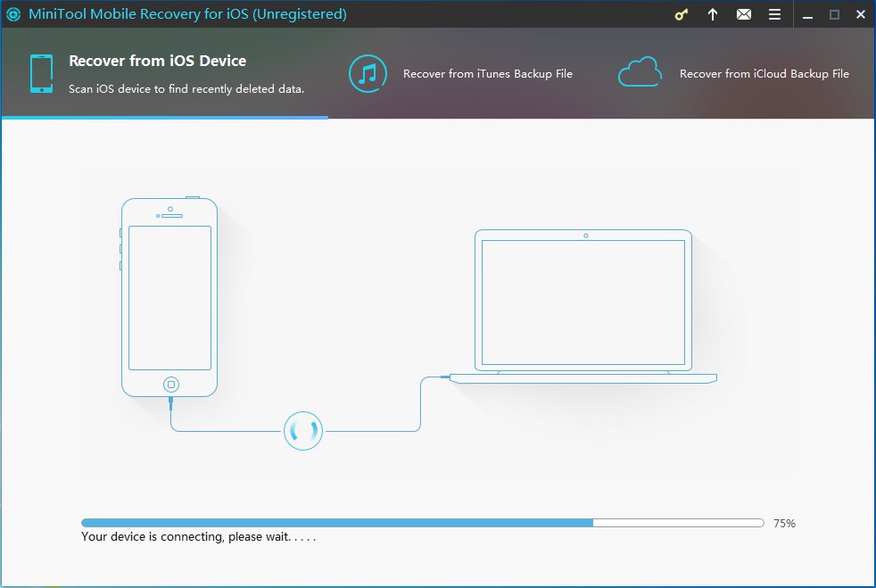
Task: Click the MiniTool app logo icon
Action: (x=13, y=14)
